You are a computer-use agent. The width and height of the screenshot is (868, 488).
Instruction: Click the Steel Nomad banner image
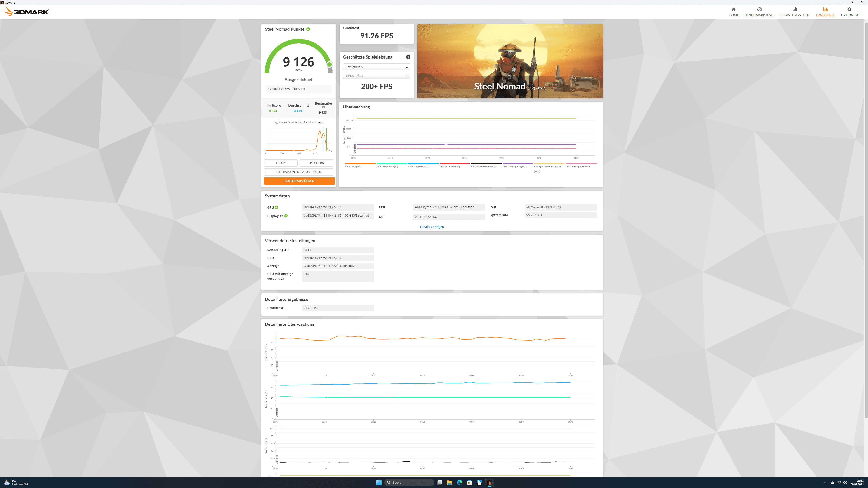coord(510,61)
